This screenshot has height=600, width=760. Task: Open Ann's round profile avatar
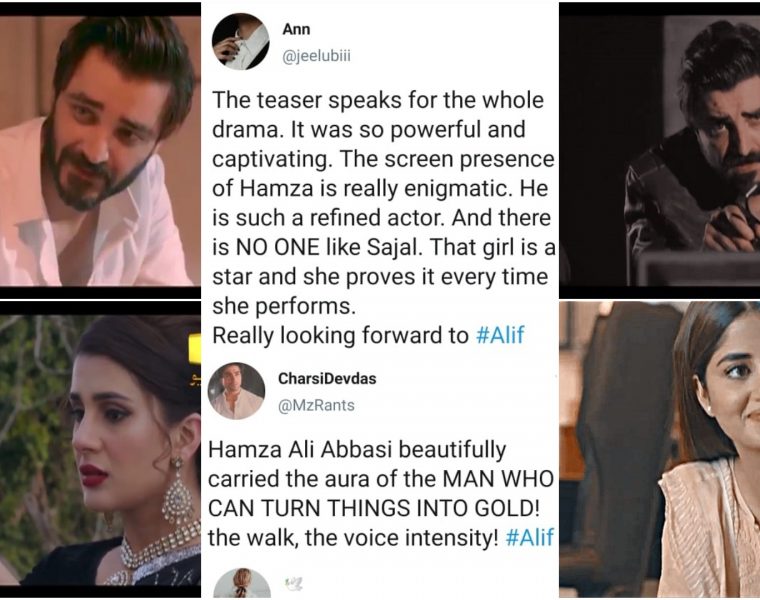(x=241, y=41)
